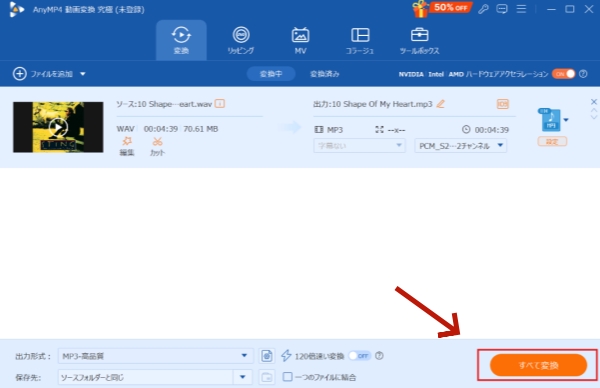Open the feedback chat icon
600x388 pixels.
point(502,9)
